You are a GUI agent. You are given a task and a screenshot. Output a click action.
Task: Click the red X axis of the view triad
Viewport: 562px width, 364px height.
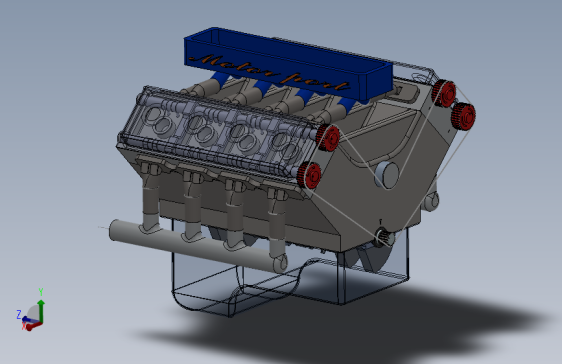coord(32,326)
